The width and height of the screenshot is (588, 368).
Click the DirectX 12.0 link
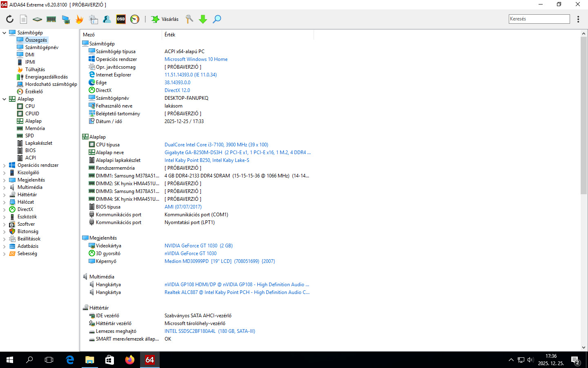[x=177, y=90]
